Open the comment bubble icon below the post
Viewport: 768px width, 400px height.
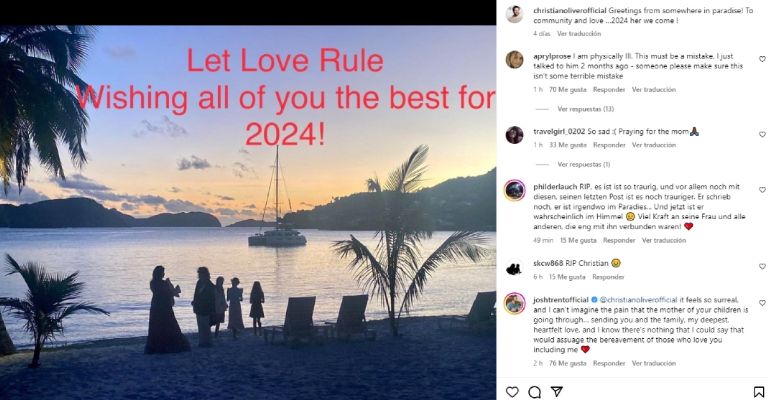(534, 392)
